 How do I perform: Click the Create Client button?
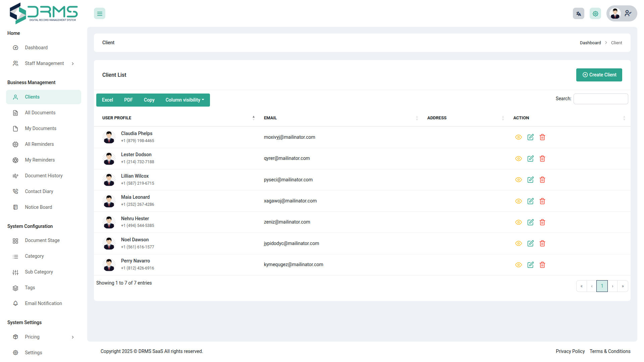[599, 75]
